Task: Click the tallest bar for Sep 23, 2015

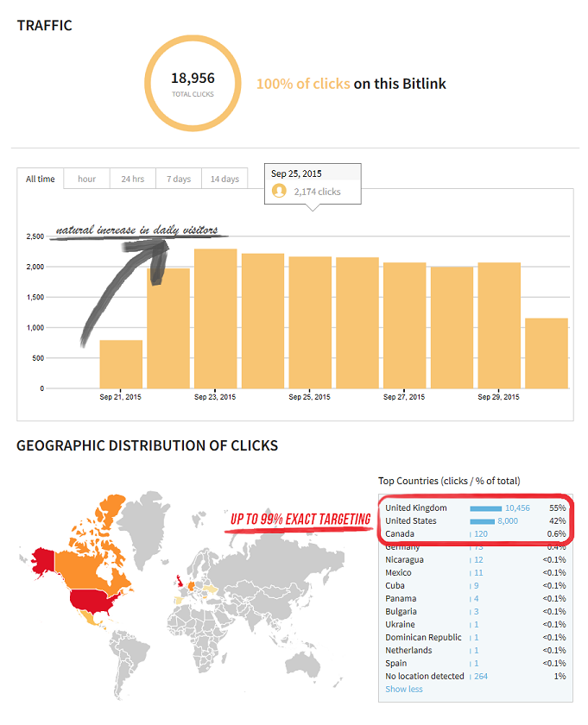Action: 216,318
